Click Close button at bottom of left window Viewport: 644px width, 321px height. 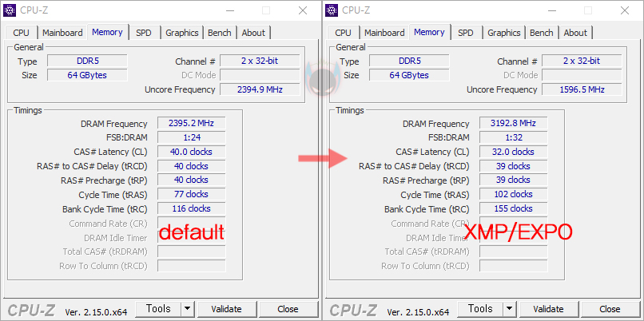click(288, 309)
